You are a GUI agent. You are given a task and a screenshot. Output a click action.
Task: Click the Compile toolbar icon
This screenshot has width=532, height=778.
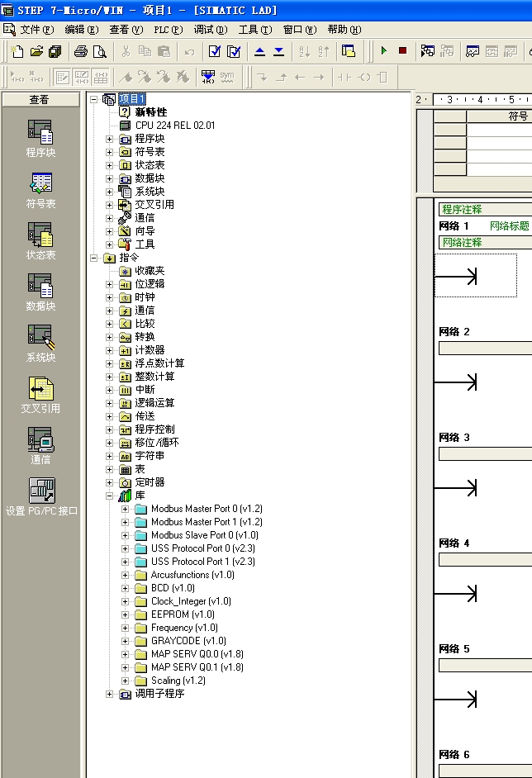coord(215,51)
